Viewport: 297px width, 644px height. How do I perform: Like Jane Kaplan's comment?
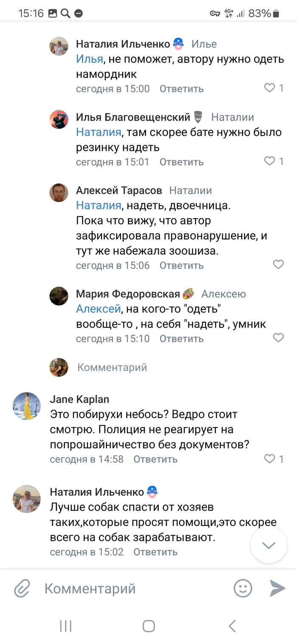pos(270,458)
